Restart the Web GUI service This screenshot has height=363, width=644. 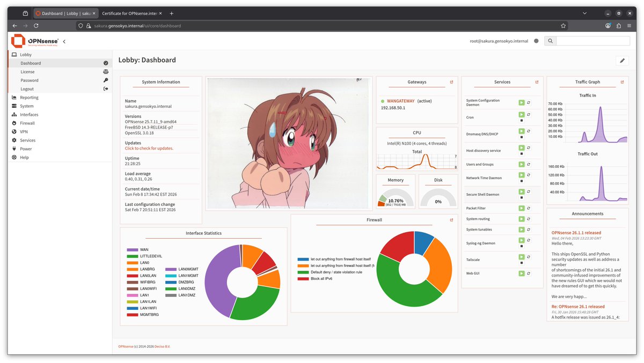click(x=529, y=273)
